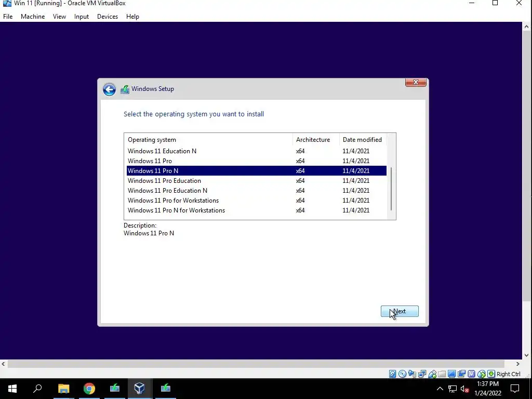Click the VirtualBox cube taskbar icon
The image size is (532, 399).
139,389
